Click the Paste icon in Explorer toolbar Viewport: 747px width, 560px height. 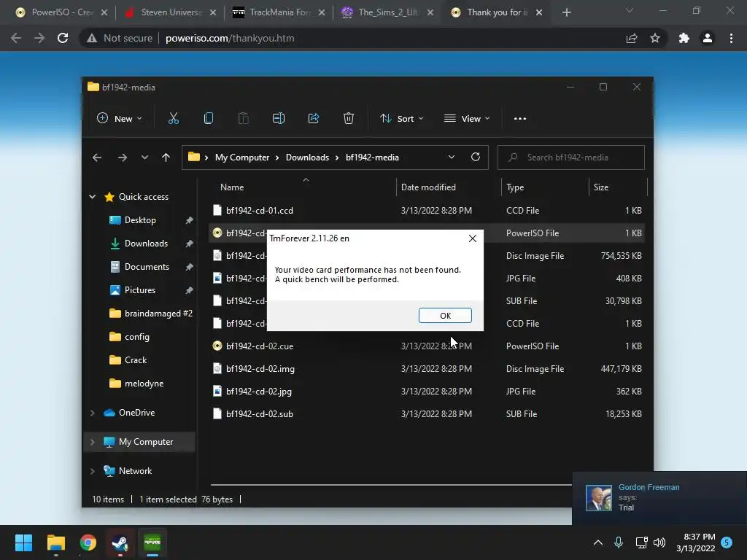click(x=244, y=119)
